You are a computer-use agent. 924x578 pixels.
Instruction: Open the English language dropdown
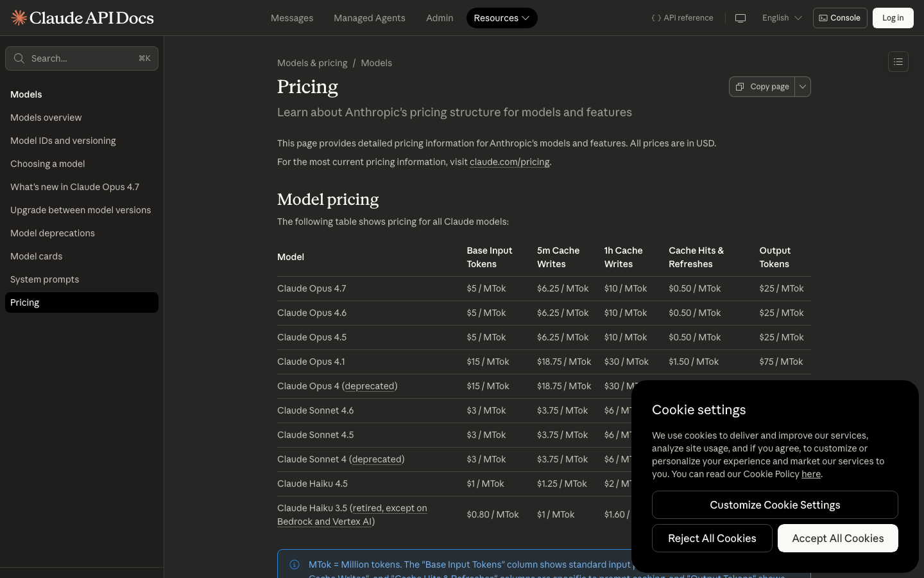coord(782,18)
